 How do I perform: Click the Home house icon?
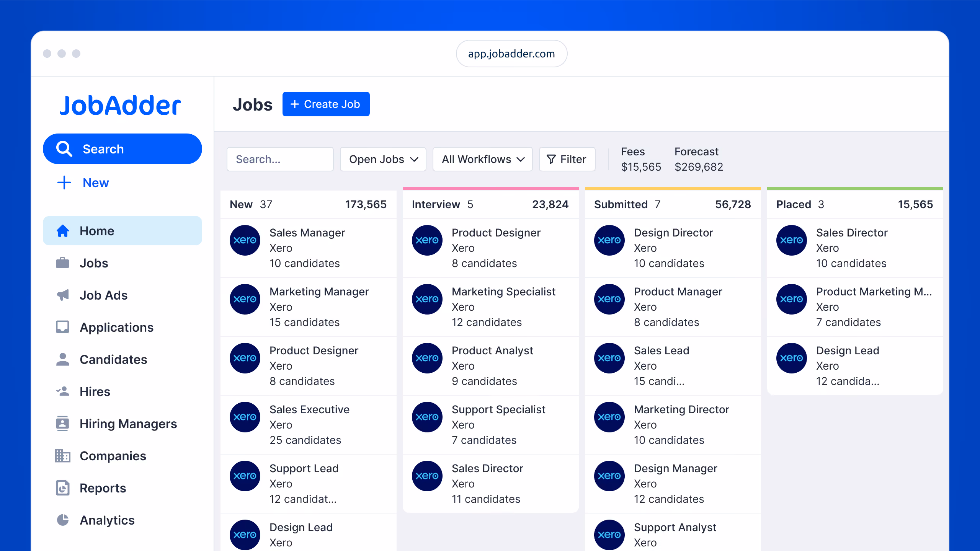[x=63, y=231]
